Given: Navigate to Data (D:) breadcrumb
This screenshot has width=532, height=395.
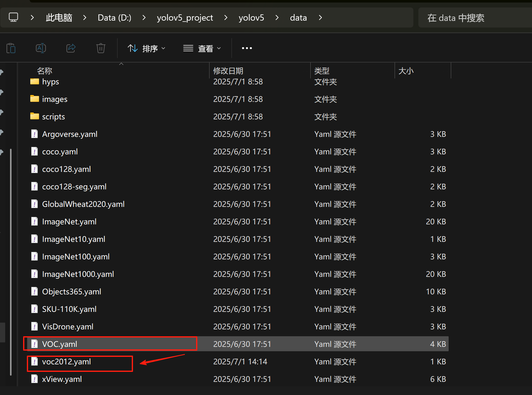Looking at the screenshot, I should (115, 17).
